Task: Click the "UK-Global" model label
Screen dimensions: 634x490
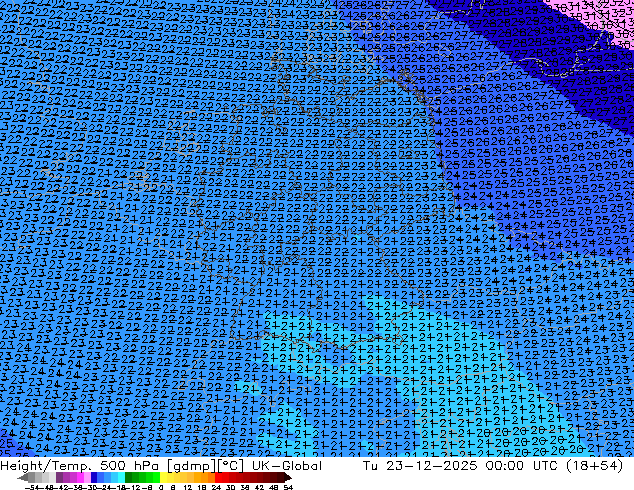Action: 287,466
